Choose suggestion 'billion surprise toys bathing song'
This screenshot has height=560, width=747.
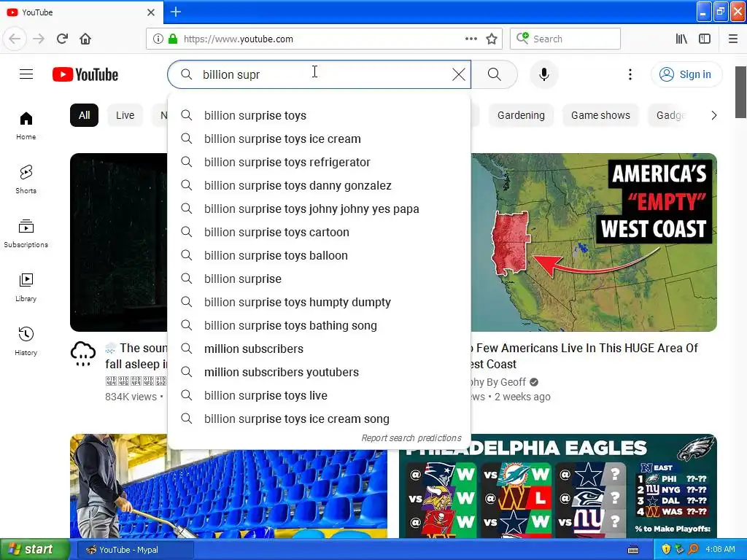tap(320, 325)
